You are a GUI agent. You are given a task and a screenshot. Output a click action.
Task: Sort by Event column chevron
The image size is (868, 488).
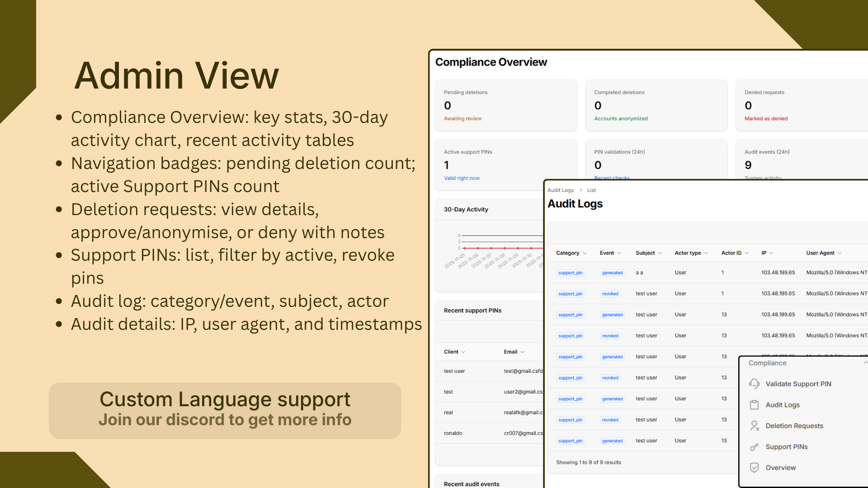coord(619,253)
